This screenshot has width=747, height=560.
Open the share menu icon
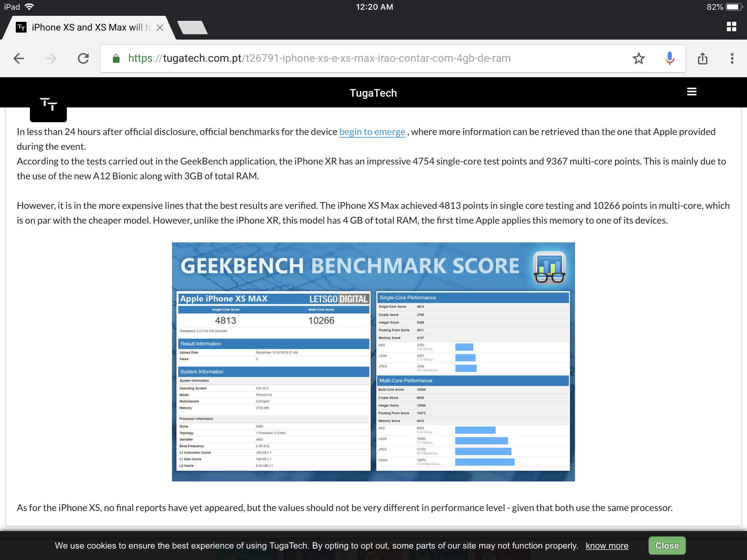[x=702, y=58]
